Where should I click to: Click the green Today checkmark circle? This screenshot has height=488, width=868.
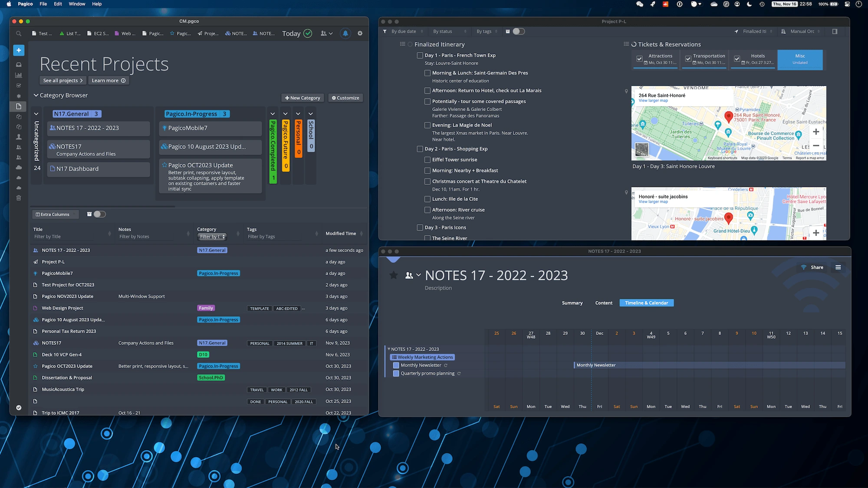308,33
